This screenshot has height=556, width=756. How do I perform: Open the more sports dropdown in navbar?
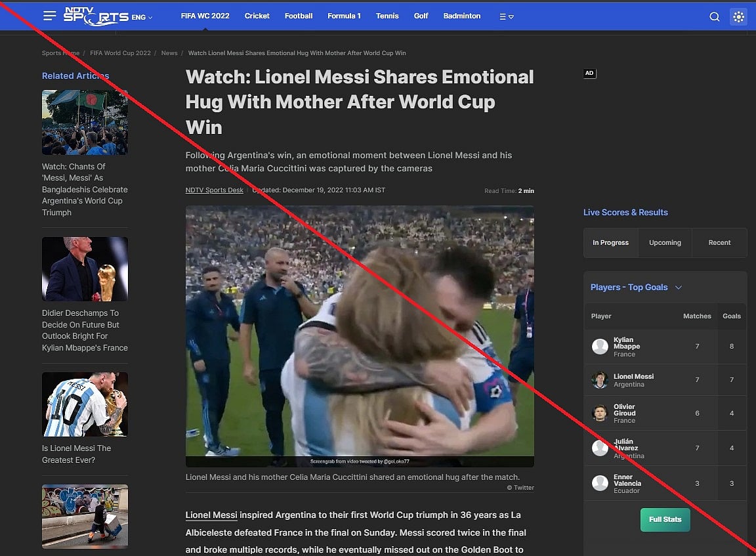(x=506, y=16)
